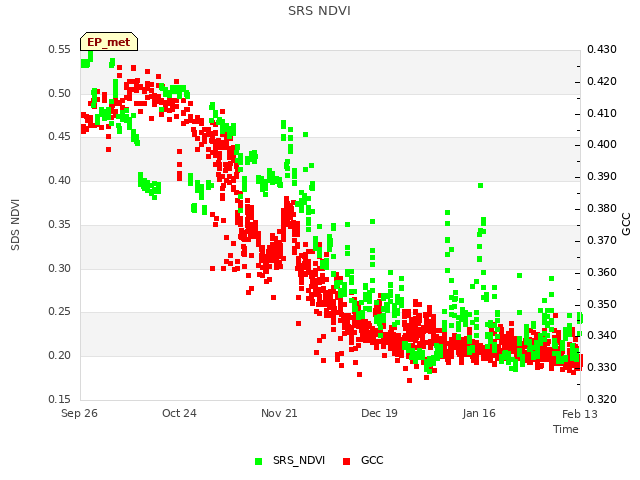Click the Nov 21 axis label

pos(279,413)
